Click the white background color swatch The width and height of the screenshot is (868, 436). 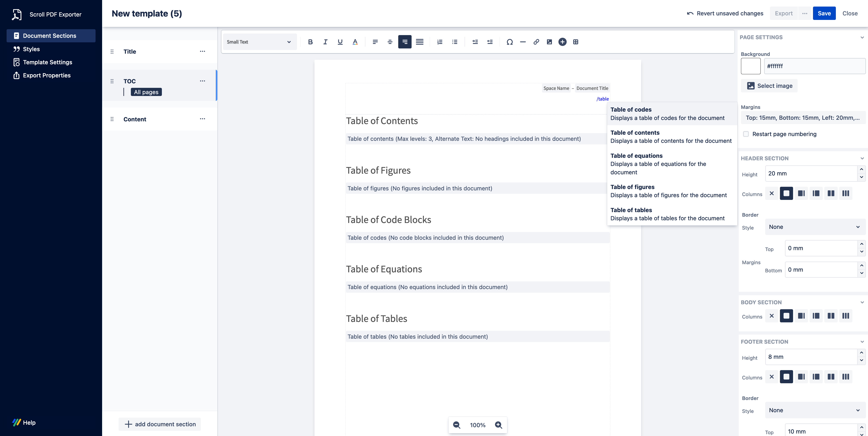click(x=751, y=66)
